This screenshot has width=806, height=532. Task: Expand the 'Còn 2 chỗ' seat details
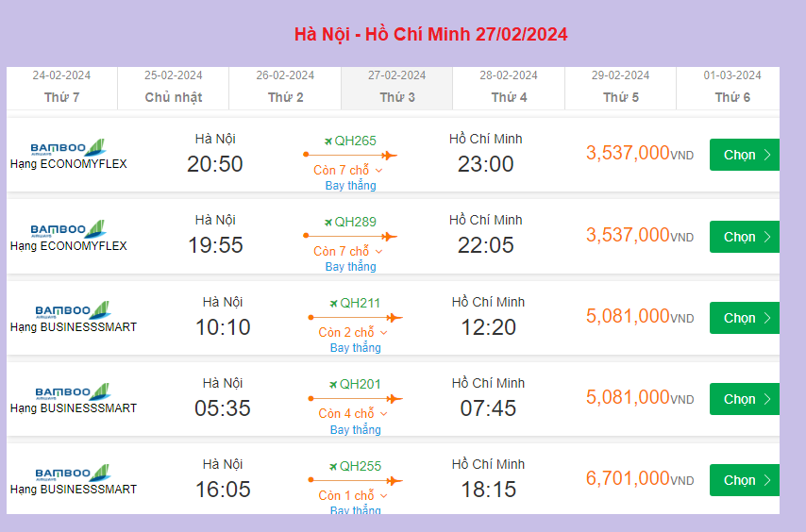pyautogui.click(x=383, y=333)
